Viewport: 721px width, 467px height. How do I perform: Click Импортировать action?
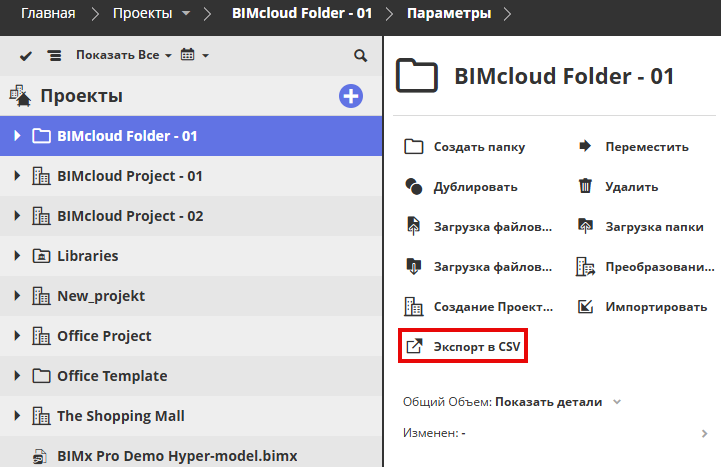coord(642,307)
